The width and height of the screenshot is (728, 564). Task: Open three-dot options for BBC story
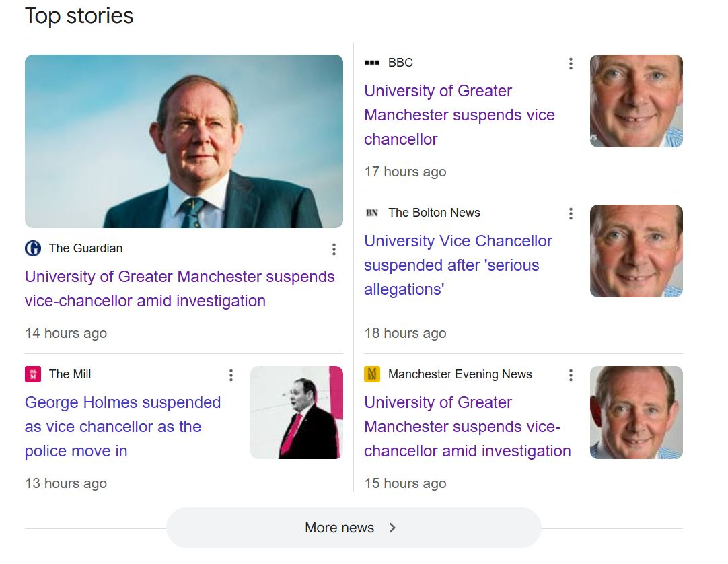coord(571,63)
